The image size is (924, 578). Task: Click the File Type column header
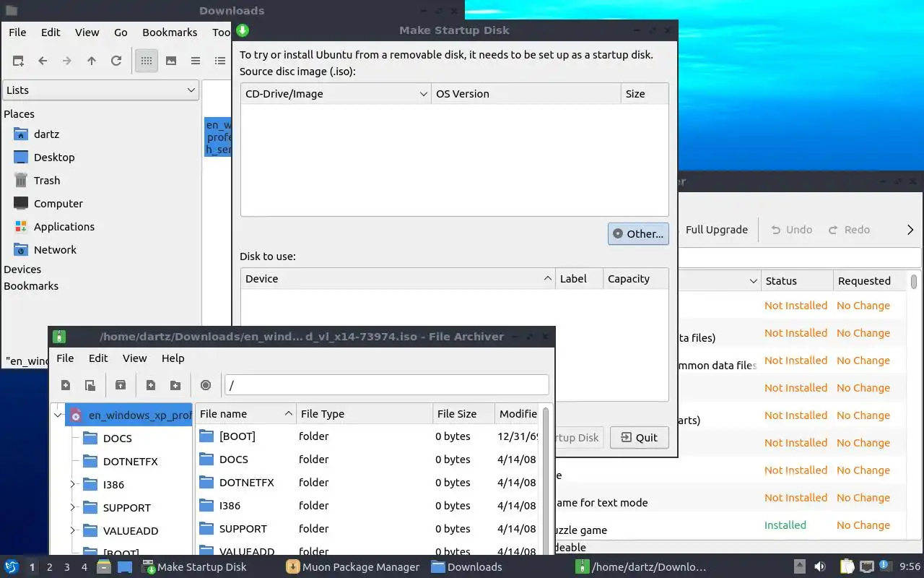(365, 414)
